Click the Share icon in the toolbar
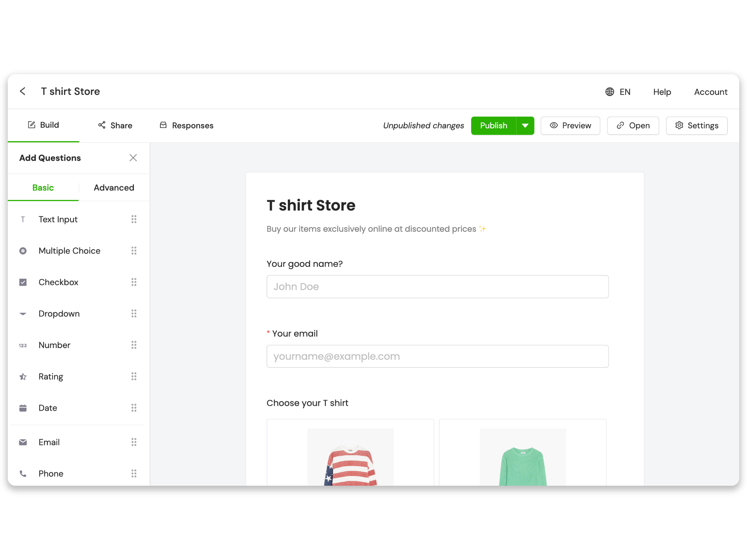 point(102,125)
